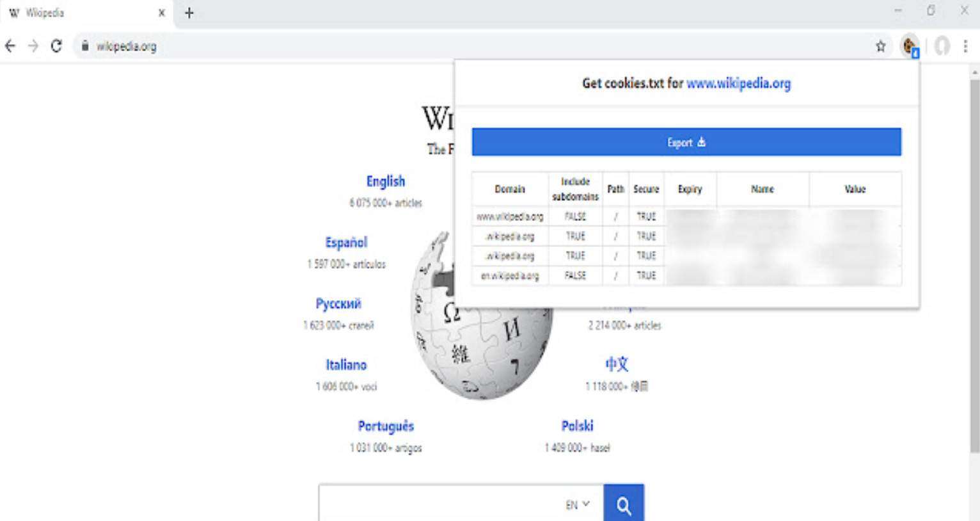980x521 pixels.
Task: Go back to the previous page
Action: click(10, 46)
